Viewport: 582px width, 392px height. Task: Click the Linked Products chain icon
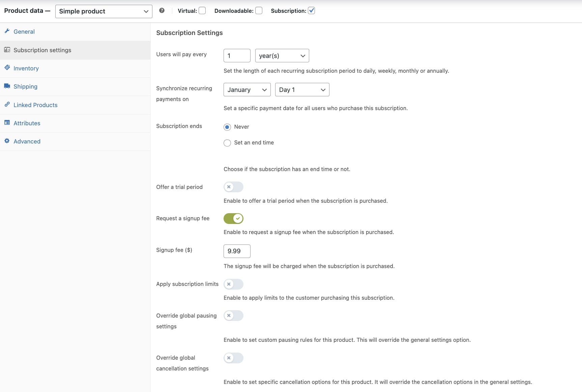click(7, 104)
